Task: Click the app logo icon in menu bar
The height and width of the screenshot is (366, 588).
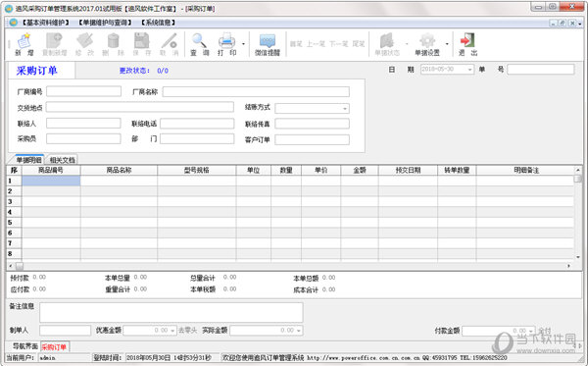Action: 14,23
